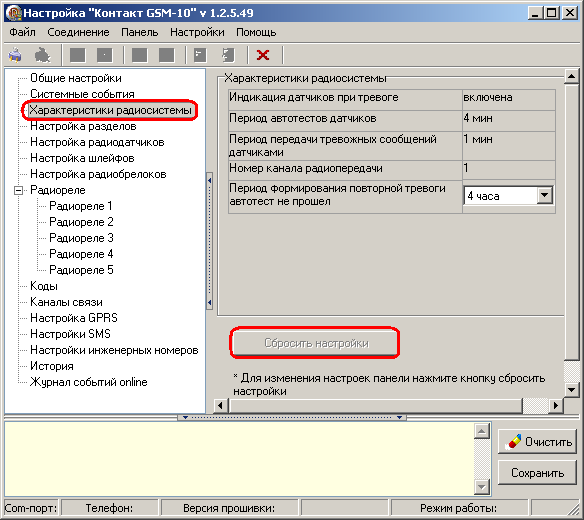Collapse the Радиореле tree node
Screen dimensions: 584x520
(18, 190)
